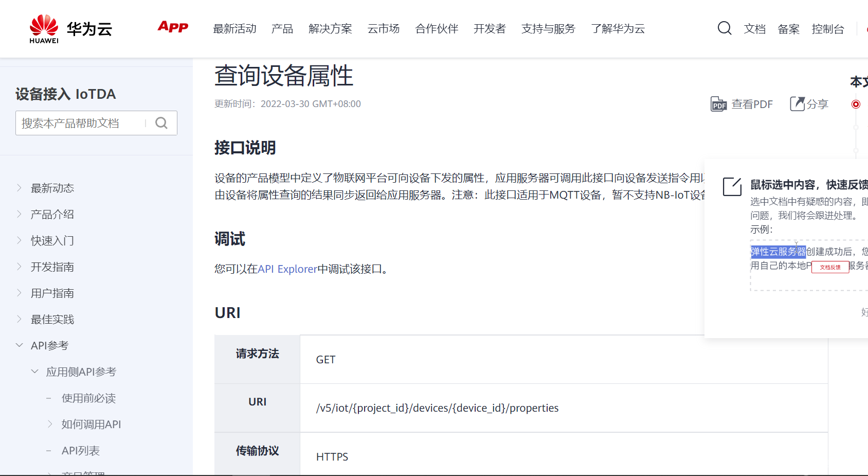This screenshot has height=476, width=868.
Task: Click the 接口说明 heading
Action: [245, 148]
